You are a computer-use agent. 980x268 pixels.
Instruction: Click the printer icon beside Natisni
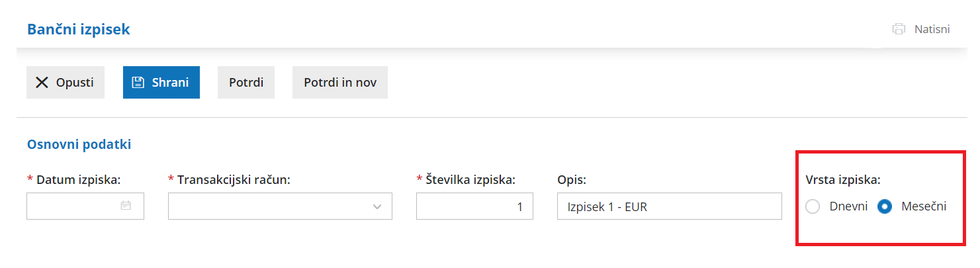(x=899, y=29)
